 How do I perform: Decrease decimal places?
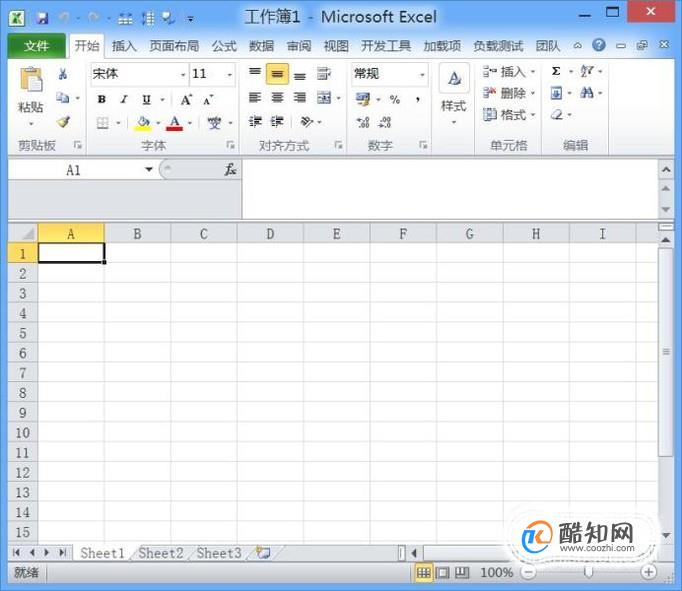coord(384,122)
